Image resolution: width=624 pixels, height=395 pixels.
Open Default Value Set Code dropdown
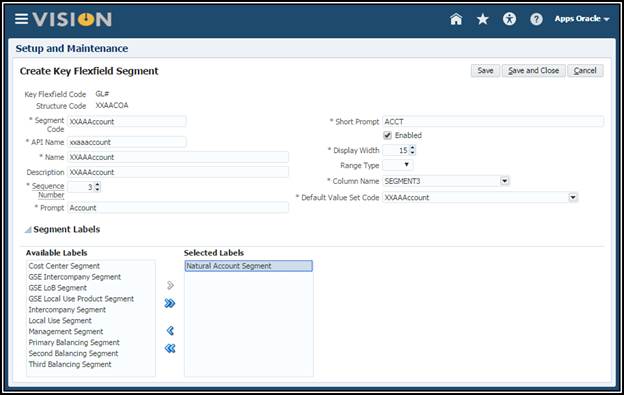click(573, 197)
